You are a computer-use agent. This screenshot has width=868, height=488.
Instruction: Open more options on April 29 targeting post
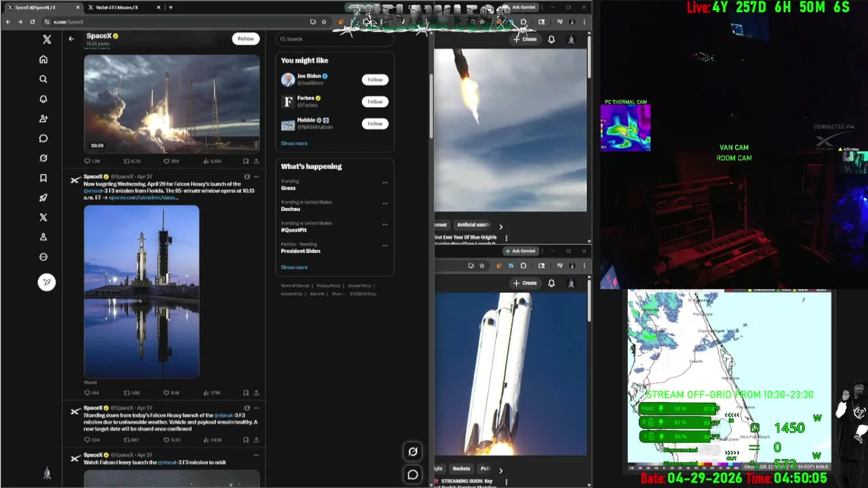(x=256, y=177)
